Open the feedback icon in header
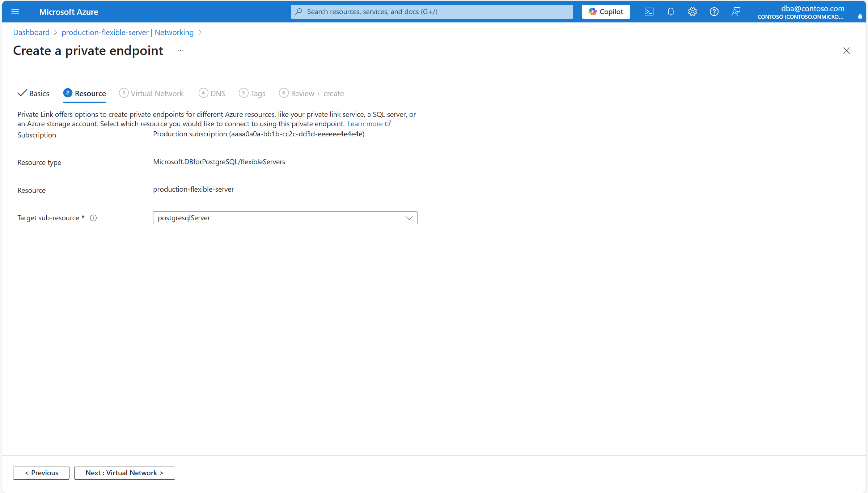Viewport: 868px width, 493px height. click(736, 12)
